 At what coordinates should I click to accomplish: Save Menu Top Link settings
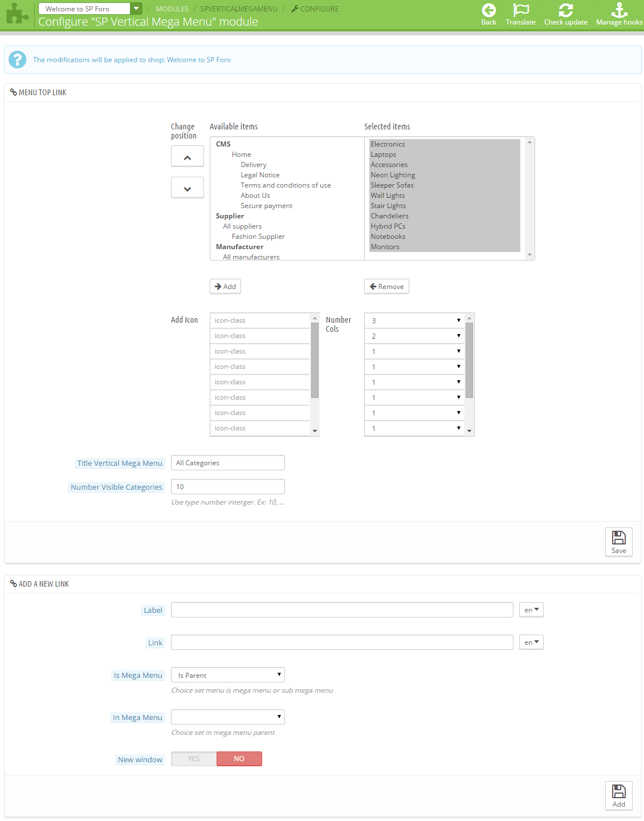click(619, 542)
